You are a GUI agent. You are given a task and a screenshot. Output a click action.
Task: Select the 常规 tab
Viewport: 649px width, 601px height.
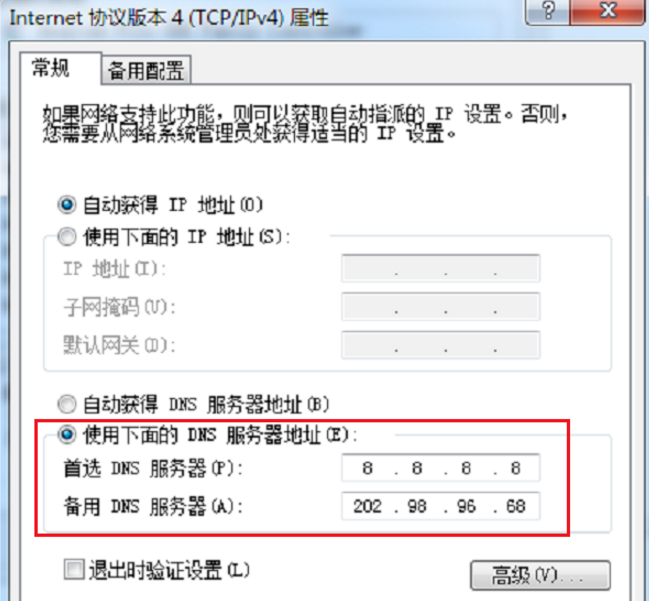pos(51,68)
